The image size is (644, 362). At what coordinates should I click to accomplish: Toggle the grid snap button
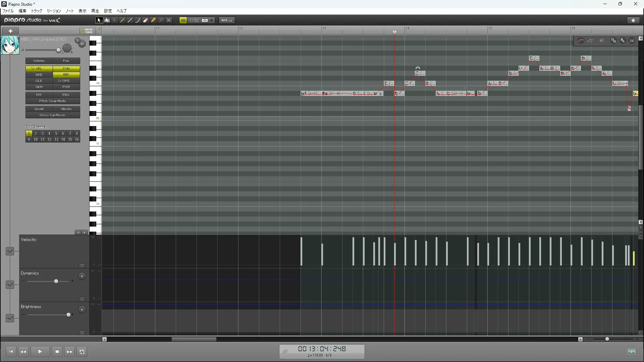[x=183, y=20]
